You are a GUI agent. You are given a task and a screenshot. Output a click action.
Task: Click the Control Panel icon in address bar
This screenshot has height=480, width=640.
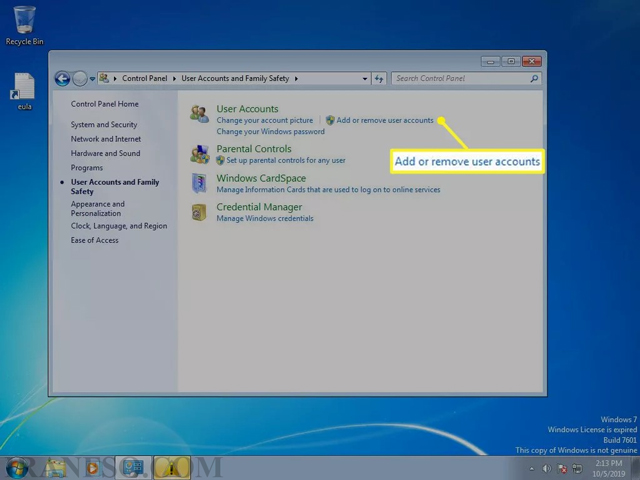coord(104,78)
